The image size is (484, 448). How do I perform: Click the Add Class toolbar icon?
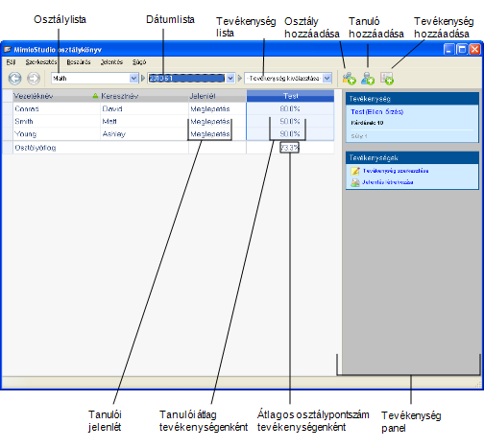[x=349, y=79]
